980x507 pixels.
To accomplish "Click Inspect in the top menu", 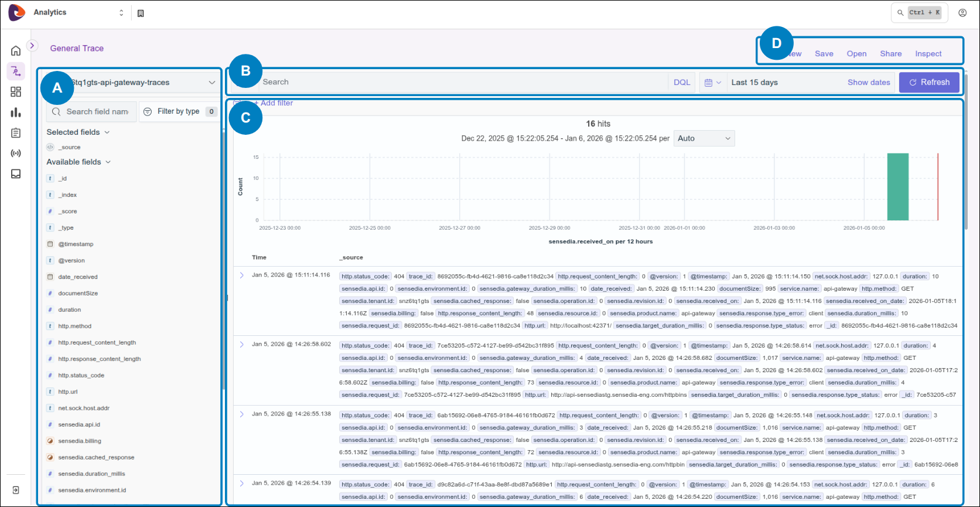I will click(928, 54).
